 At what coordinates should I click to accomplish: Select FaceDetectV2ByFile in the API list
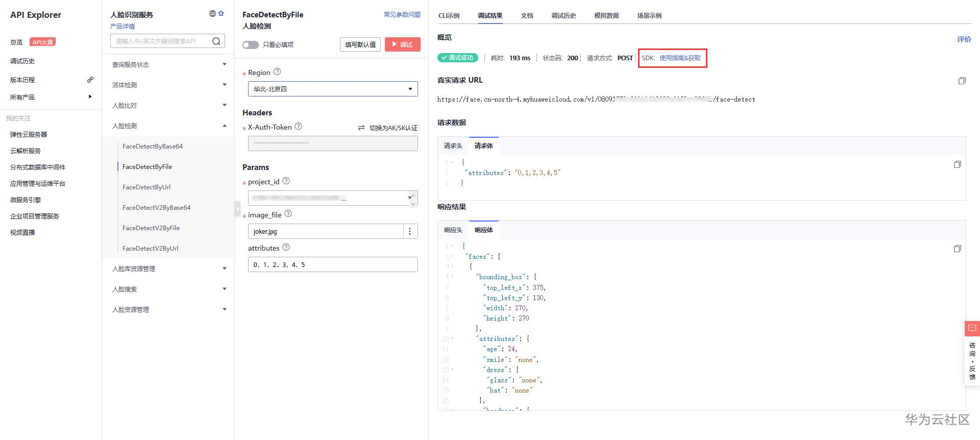click(151, 228)
